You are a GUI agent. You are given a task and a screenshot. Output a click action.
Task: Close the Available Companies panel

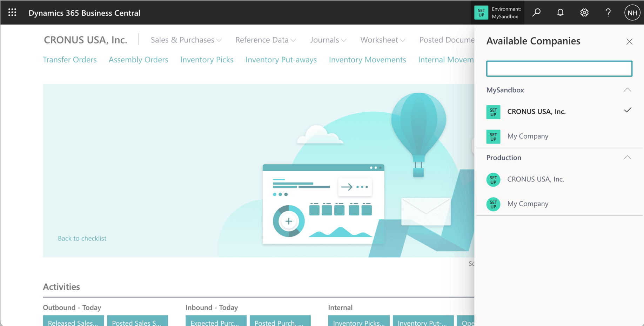629,41
